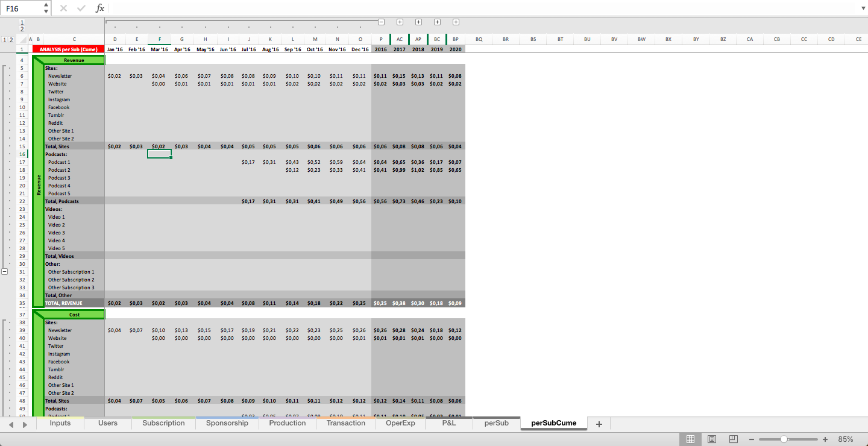Show row outline level 2
Viewport: 868px width, 446px height.
click(12, 39)
